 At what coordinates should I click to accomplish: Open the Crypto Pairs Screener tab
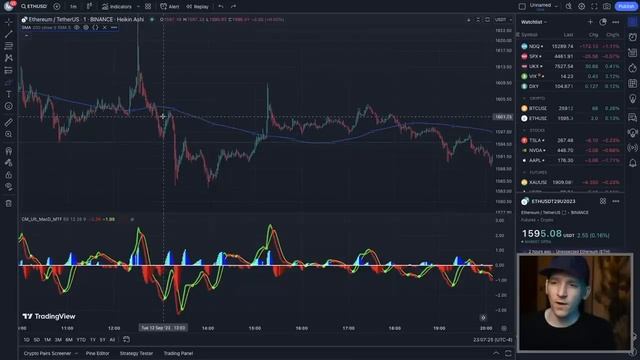(47, 353)
